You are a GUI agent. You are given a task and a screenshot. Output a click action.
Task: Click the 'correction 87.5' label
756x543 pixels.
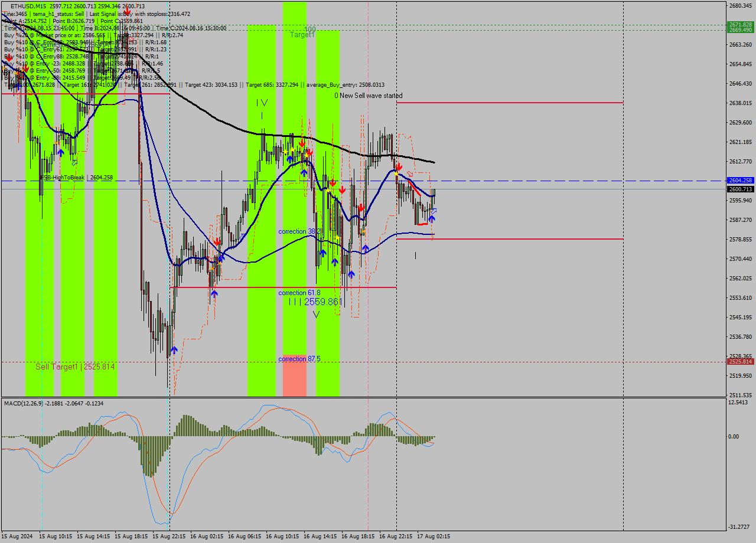click(x=299, y=359)
